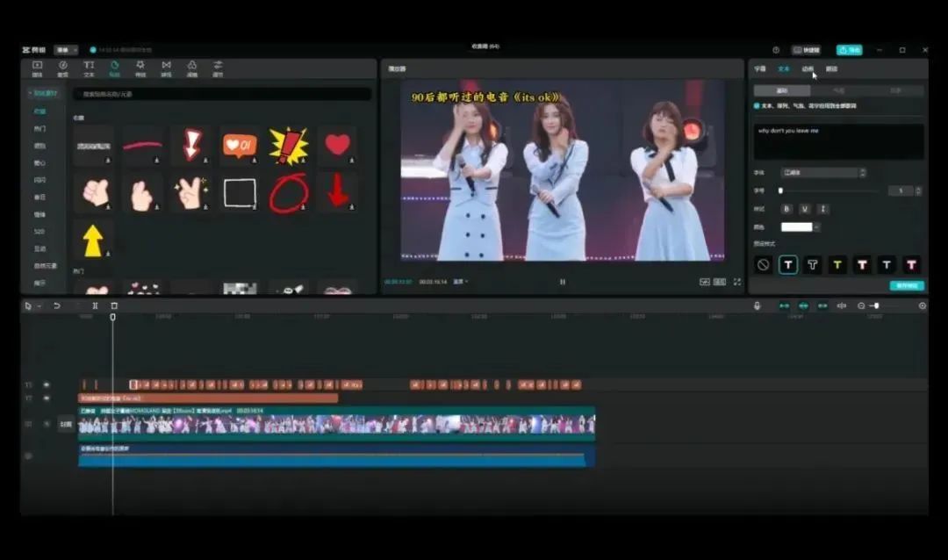Switch to the Text tab in the properties panel
Image resolution: width=948 pixels, height=560 pixels.
tap(784, 69)
